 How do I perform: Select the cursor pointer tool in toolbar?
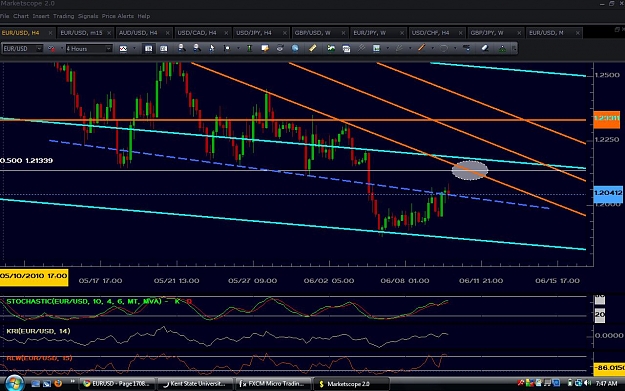[212, 48]
